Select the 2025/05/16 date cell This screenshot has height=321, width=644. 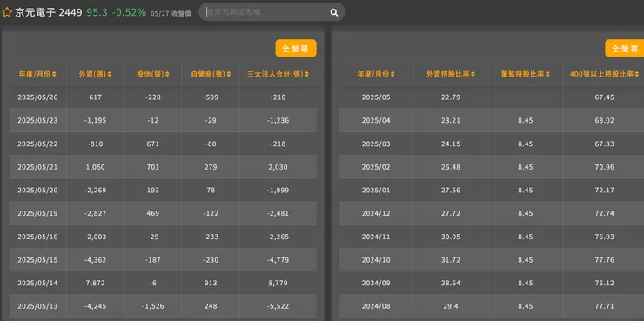[x=37, y=237]
